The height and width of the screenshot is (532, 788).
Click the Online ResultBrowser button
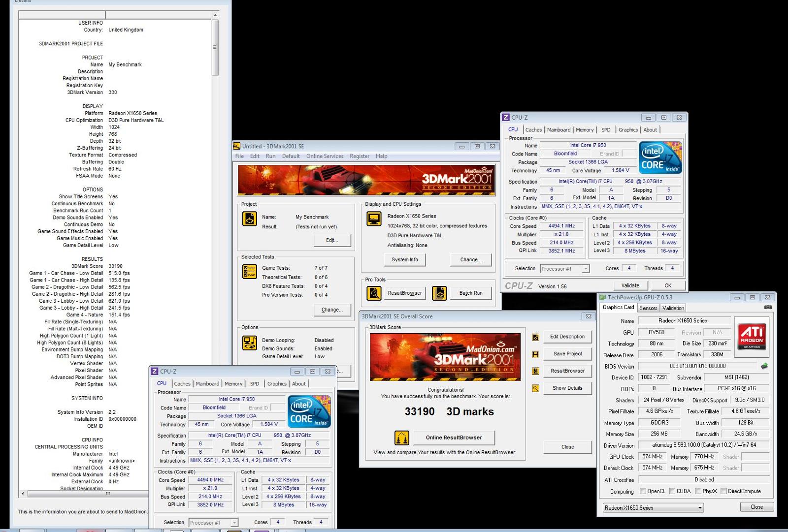(x=454, y=438)
